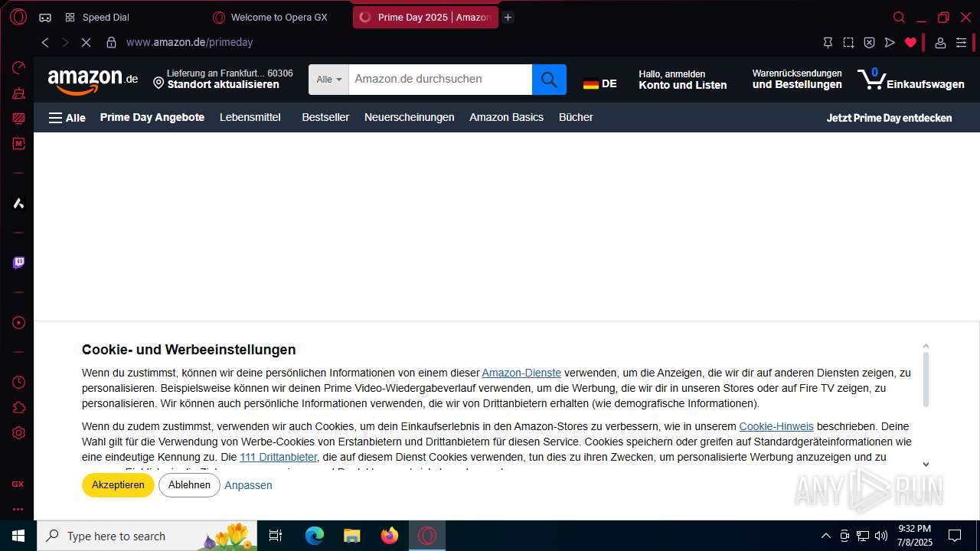Open the GX Cleaner sidebar icon
Image resolution: width=980 pixels, height=551 pixels.
click(x=18, y=93)
